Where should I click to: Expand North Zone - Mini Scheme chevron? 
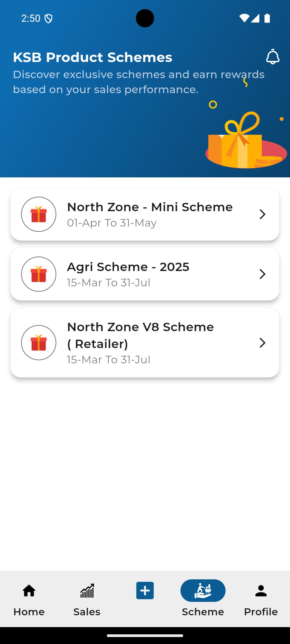click(262, 214)
